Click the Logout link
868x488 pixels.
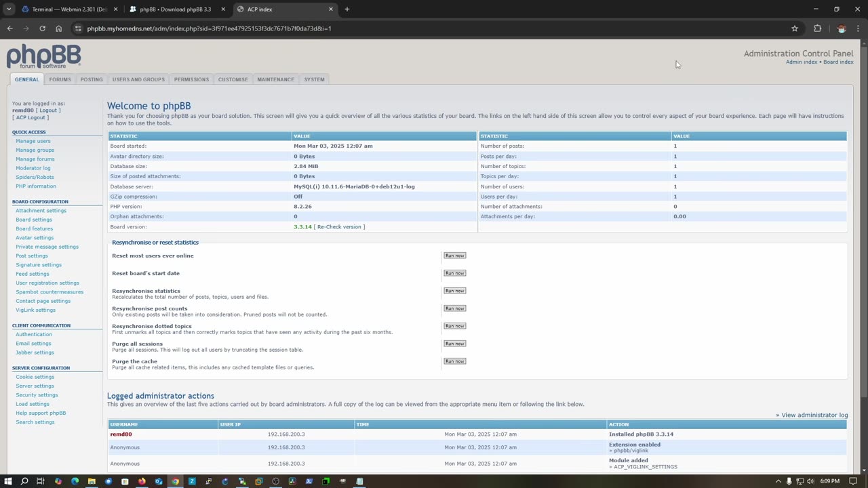[x=48, y=110]
